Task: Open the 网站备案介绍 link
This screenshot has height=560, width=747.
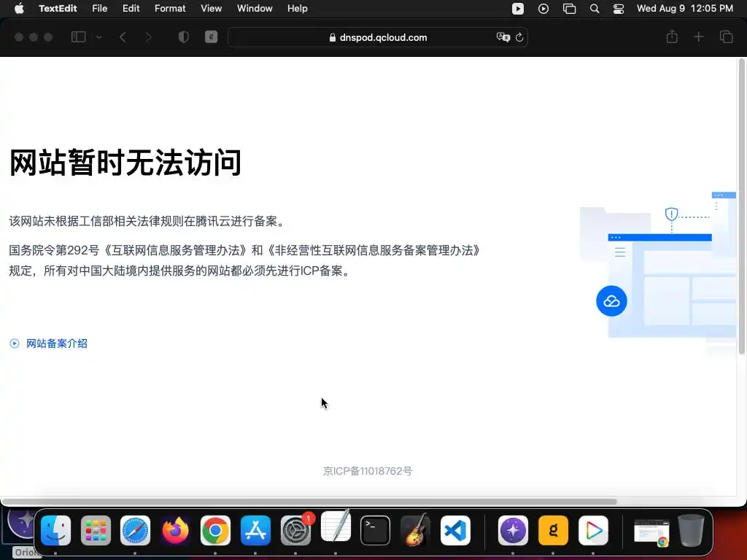Action: pyautogui.click(x=56, y=343)
